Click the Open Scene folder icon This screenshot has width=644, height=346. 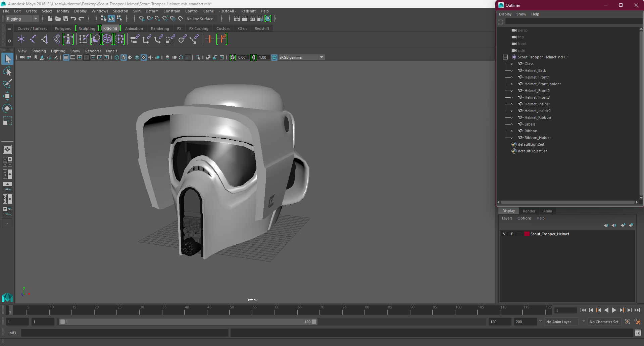pyautogui.click(x=58, y=19)
